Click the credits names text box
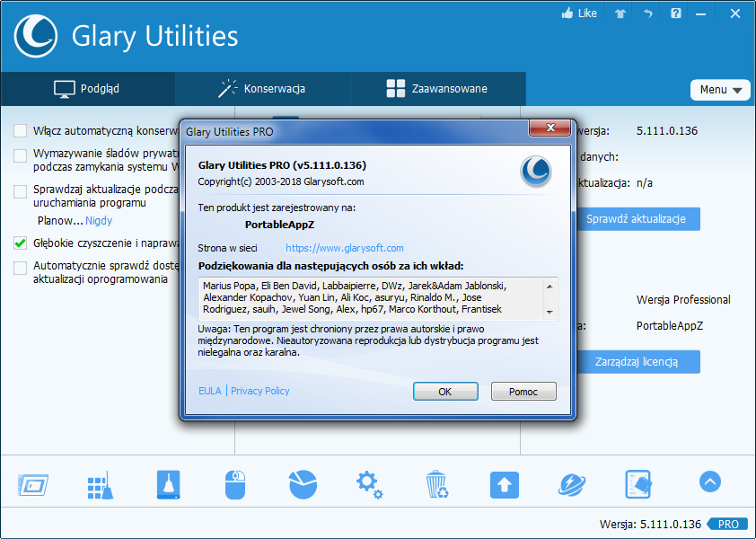 click(x=378, y=298)
